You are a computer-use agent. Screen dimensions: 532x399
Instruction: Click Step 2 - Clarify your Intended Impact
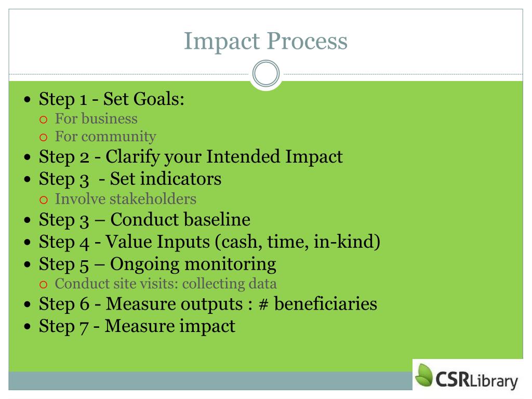click(x=191, y=157)
